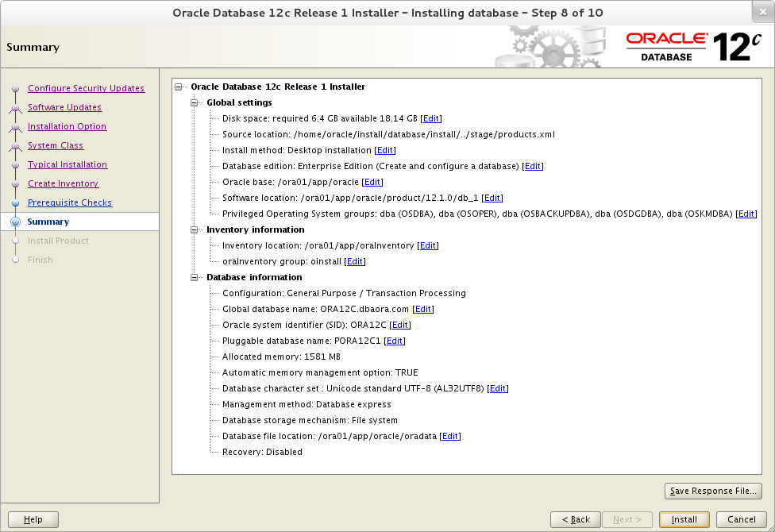Edit Privileged Operating System groups
Image resolution: width=775 pixels, height=532 pixels.
click(746, 214)
